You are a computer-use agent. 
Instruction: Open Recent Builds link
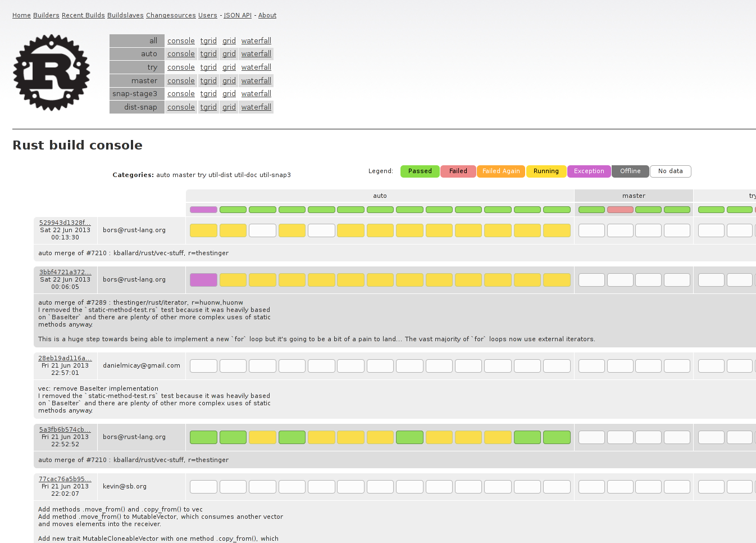tap(83, 15)
